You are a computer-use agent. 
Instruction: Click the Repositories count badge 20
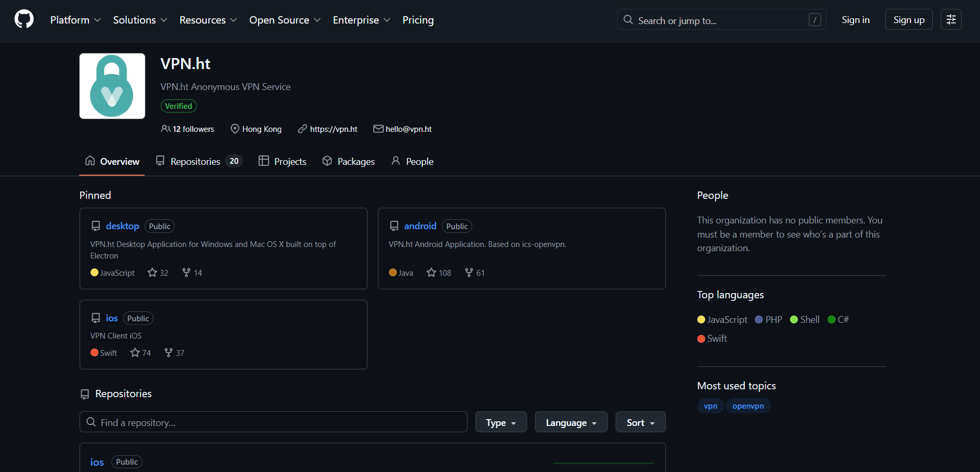tap(234, 161)
